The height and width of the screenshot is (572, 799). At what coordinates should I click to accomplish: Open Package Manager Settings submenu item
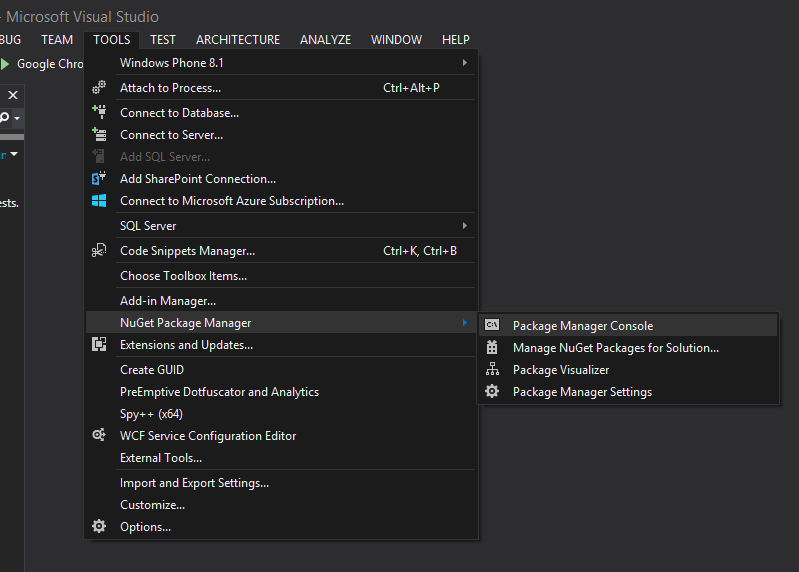pyautogui.click(x=628, y=392)
